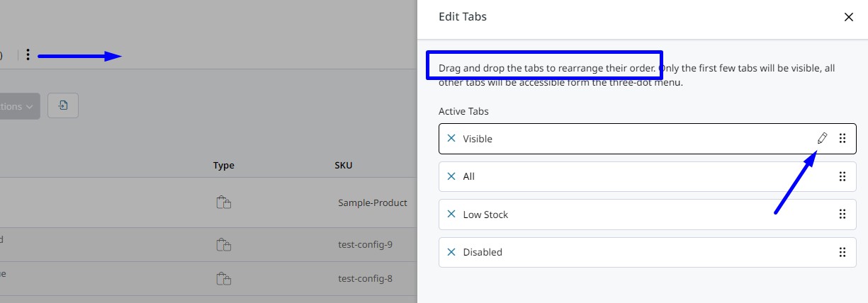Select the Disabled tab label
This screenshot has height=303, width=868.
(483, 252)
